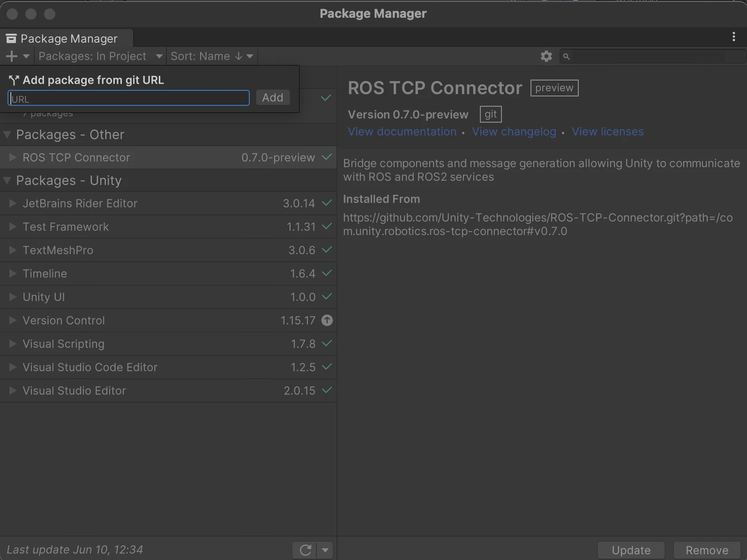Viewport: 747px width, 560px height.
Task: Select Timeline package
Action: pos(168,273)
